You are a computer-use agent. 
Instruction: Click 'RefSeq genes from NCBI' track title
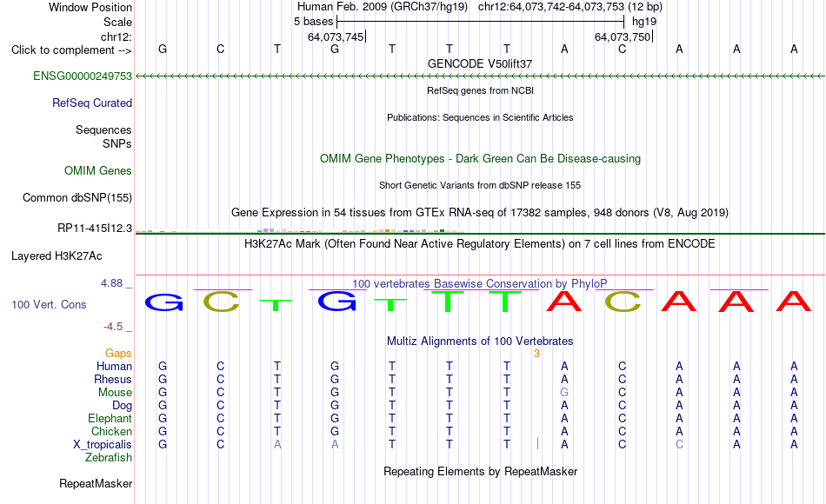tap(480, 90)
